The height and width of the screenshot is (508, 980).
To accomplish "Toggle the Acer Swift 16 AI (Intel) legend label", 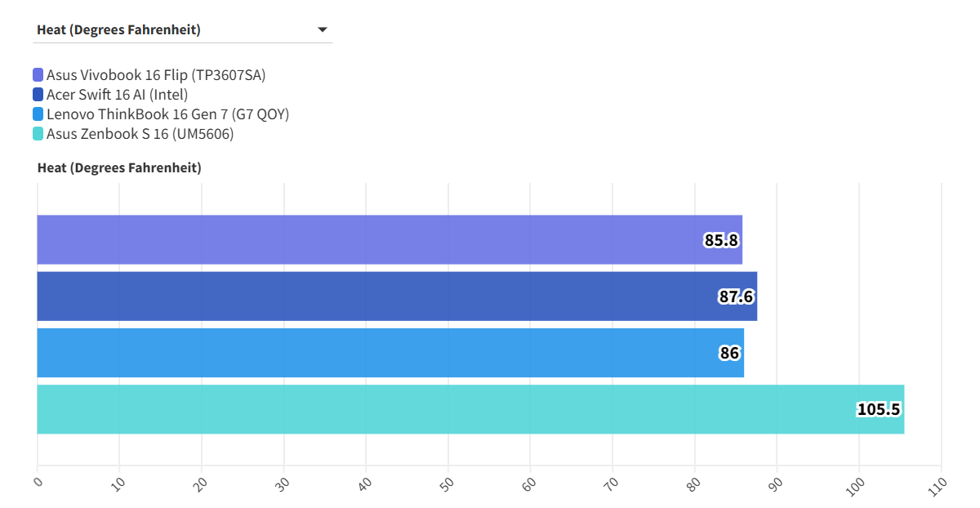I will [118, 95].
